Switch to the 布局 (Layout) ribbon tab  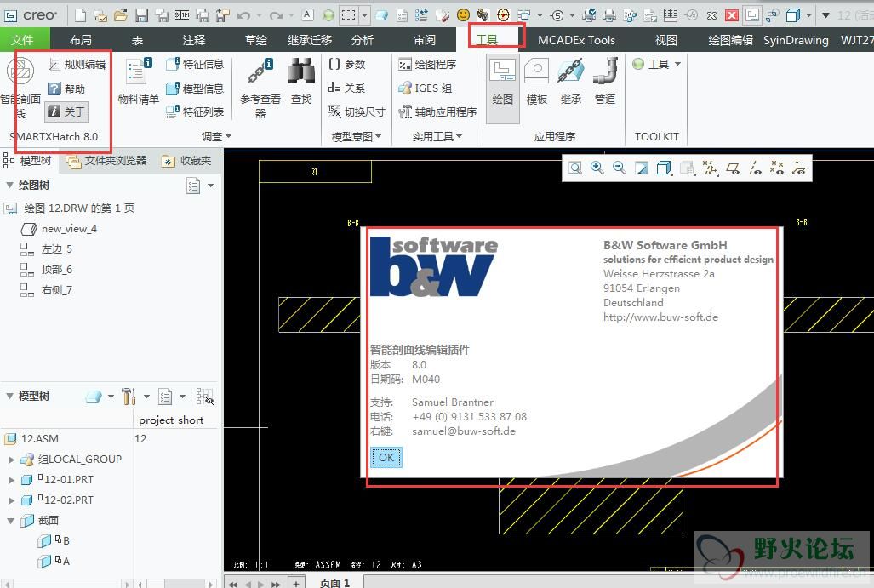80,40
